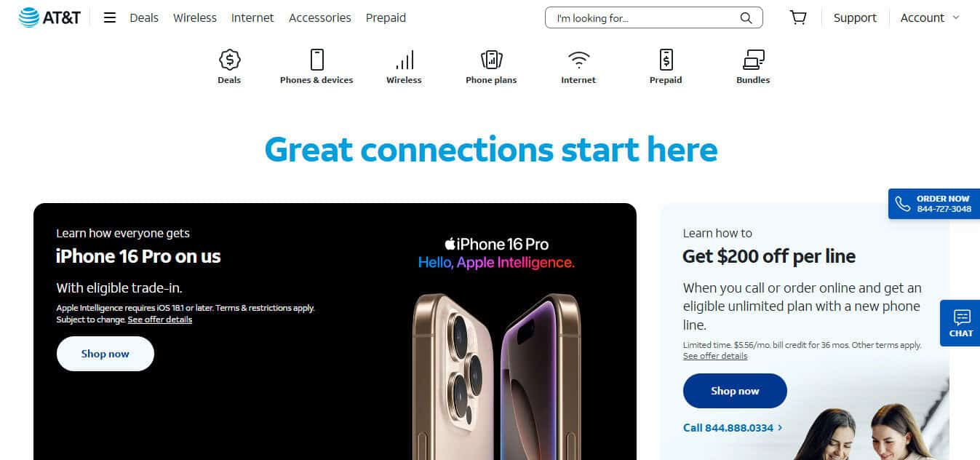
Task: Open the Prepaid phone icon
Action: pos(666,60)
